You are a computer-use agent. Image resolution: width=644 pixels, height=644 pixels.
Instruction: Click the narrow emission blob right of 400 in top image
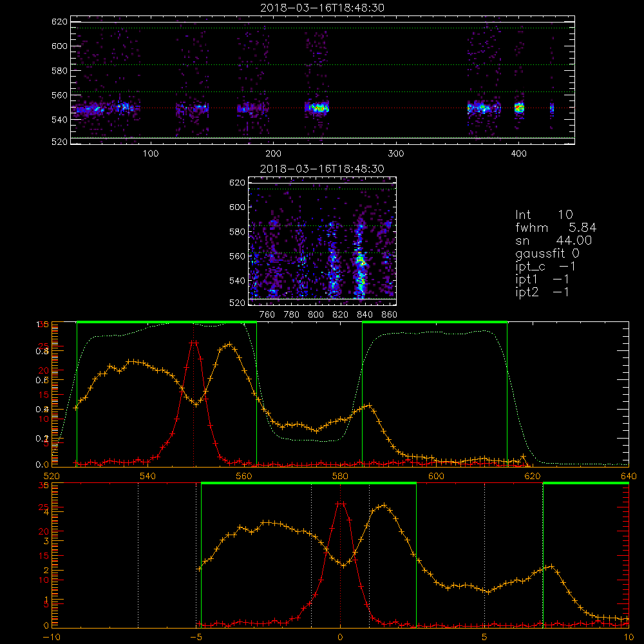click(552, 109)
